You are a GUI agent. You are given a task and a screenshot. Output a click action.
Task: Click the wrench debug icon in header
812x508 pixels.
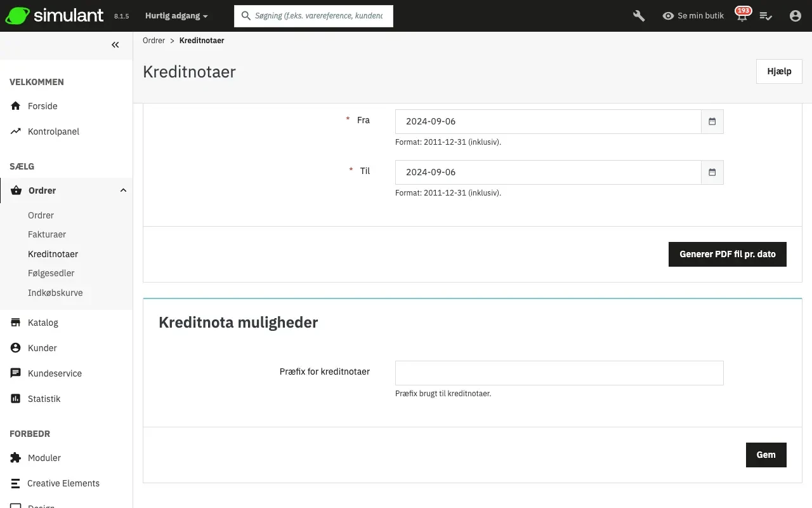click(x=639, y=16)
